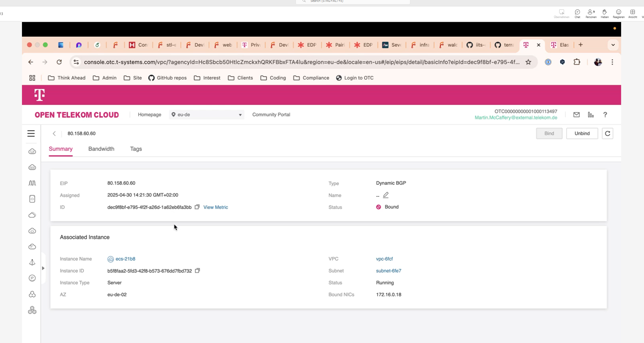Click the OPEN TELEKOM CLOUD title
The height and width of the screenshot is (343, 644).
coord(77,115)
